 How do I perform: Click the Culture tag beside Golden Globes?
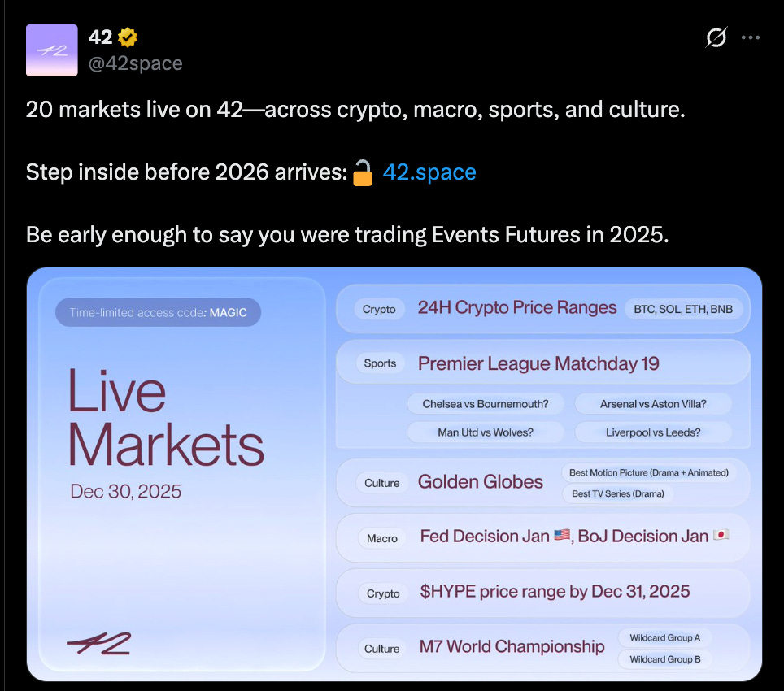(382, 483)
